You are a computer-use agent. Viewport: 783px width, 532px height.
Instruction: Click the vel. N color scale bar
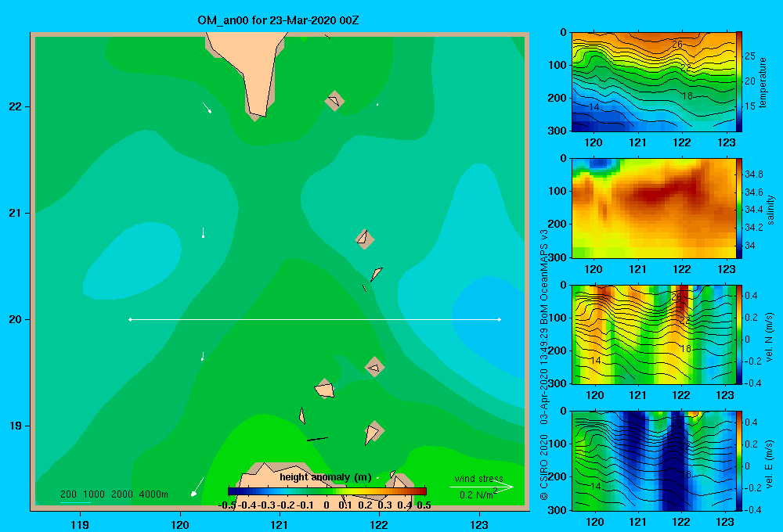tap(739, 334)
